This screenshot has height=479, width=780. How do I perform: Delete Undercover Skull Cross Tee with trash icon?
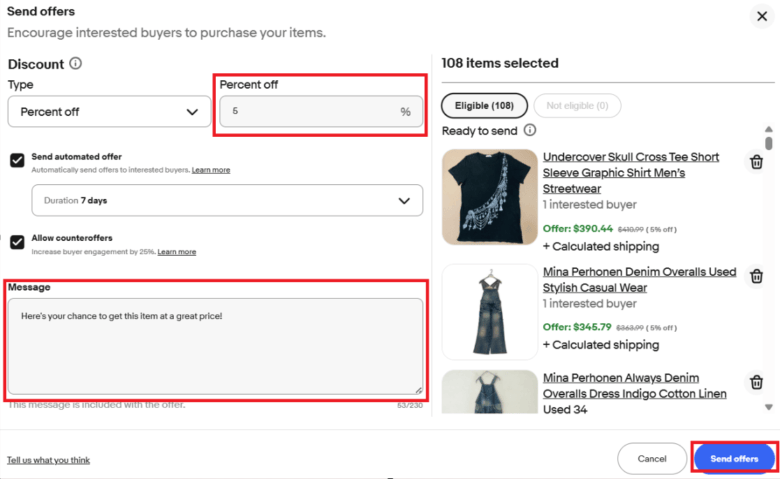pos(757,162)
